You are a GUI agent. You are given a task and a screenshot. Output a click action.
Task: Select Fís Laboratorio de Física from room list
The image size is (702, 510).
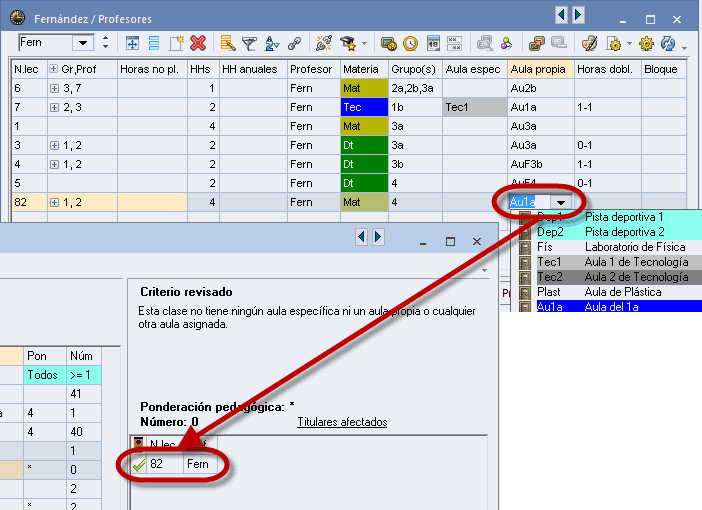click(x=606, y=247)
